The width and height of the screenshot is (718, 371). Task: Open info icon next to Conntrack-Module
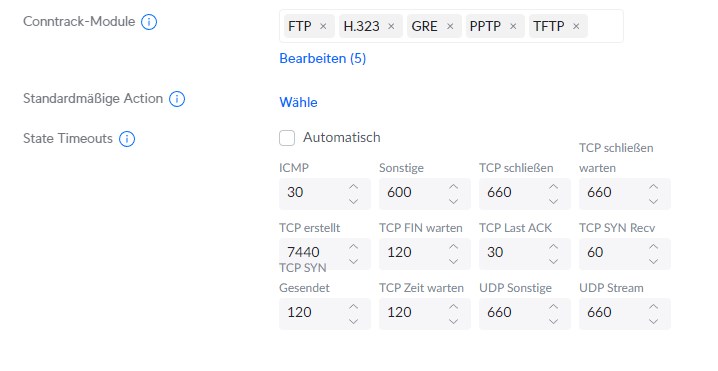point(149,22)
